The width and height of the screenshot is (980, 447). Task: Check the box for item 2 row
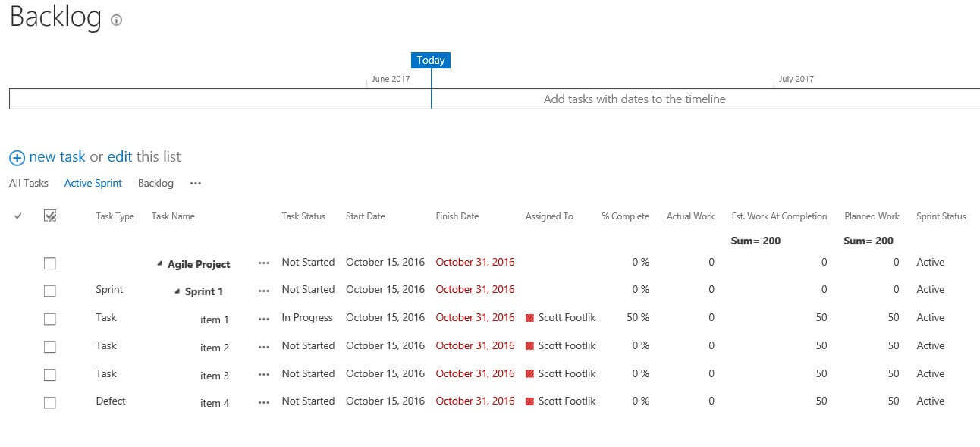tap(50, 347)
